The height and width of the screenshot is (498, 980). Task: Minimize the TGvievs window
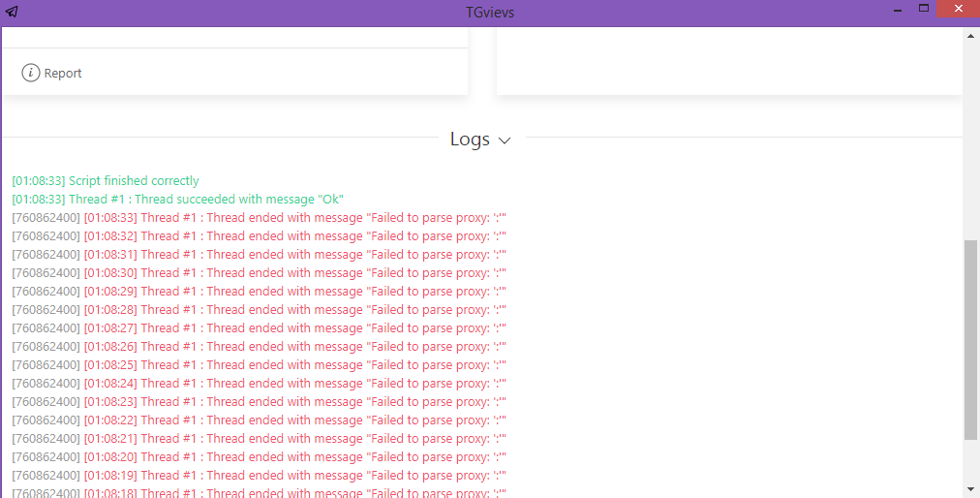(891, 10)
